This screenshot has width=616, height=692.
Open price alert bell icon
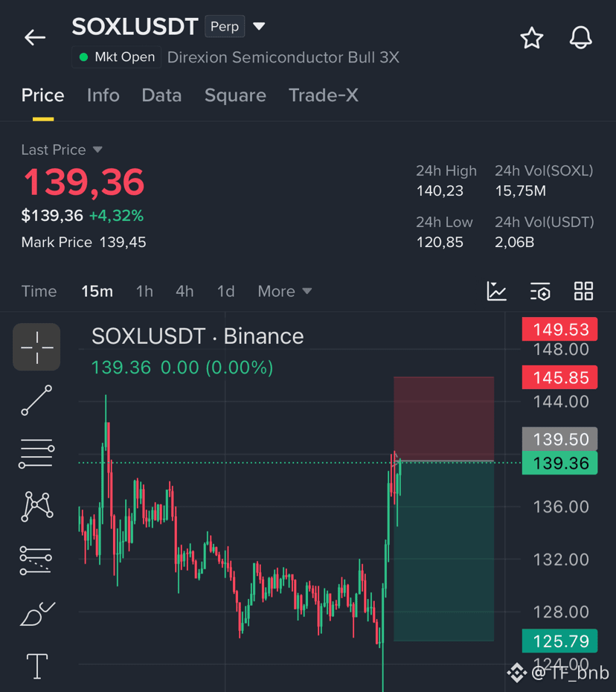pos(581,38)
